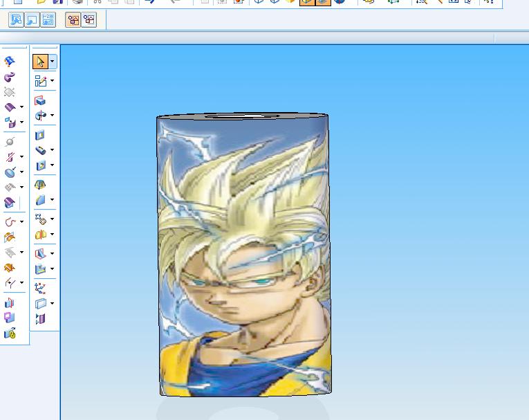Expand the Revolved Protrusion dropdown arrow
The width and height of the screenshot is (529, 420).
(53, 115)
